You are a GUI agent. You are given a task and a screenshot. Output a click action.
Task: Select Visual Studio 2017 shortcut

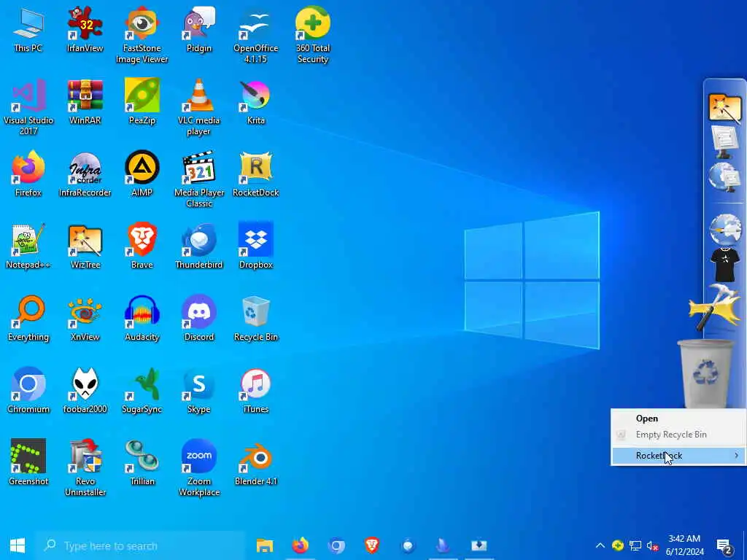point(28,107)
